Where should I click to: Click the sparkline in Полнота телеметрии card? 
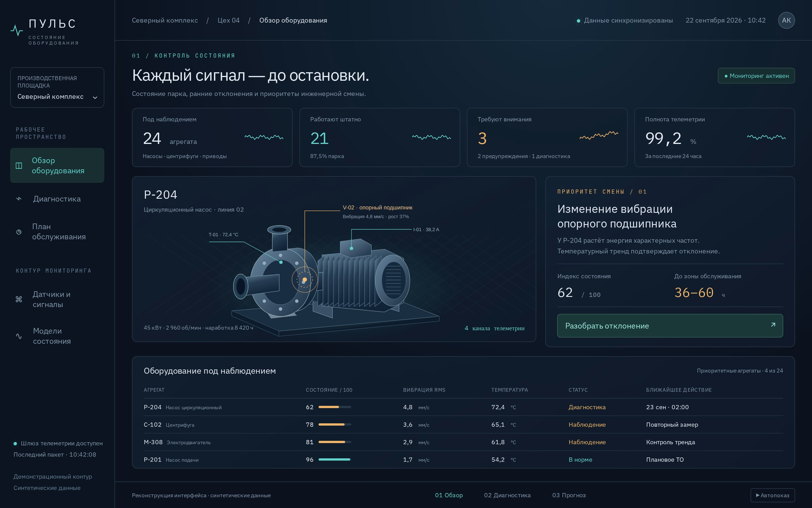(x=766, y=137)
